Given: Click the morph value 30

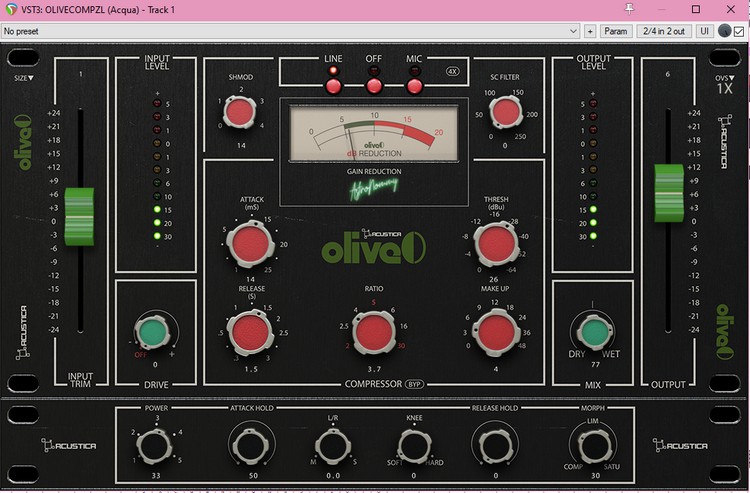Looking at the screenshot, I should [x=595, y=475].
